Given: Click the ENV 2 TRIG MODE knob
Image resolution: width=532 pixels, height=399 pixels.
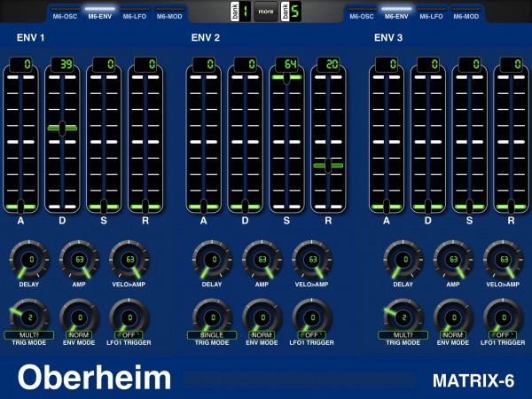Looking at the screenshot, I should (212, 317).
